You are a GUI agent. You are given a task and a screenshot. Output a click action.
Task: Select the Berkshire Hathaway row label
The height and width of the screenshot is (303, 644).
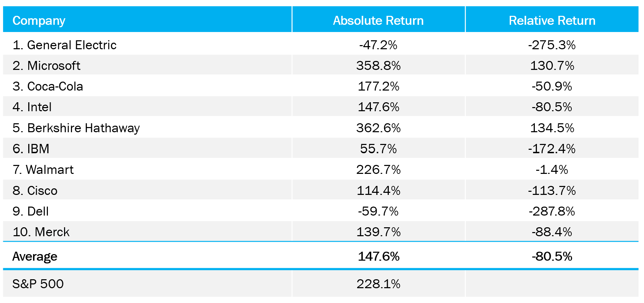[76, 128]
